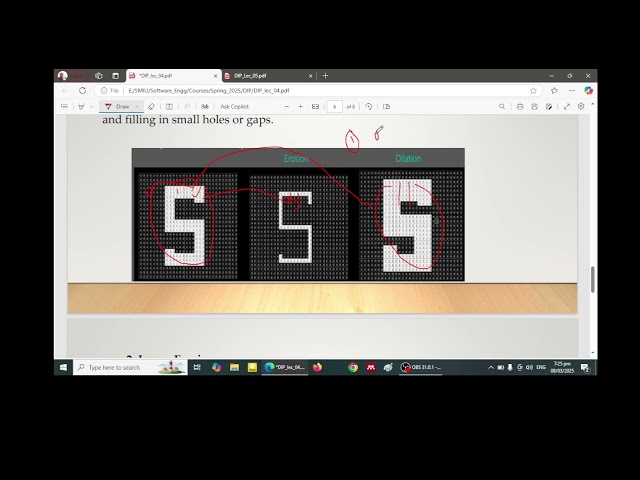Open File Explorer from the taskbar
This screenshot has height=480, width=640.
click(x=234, y=367)
